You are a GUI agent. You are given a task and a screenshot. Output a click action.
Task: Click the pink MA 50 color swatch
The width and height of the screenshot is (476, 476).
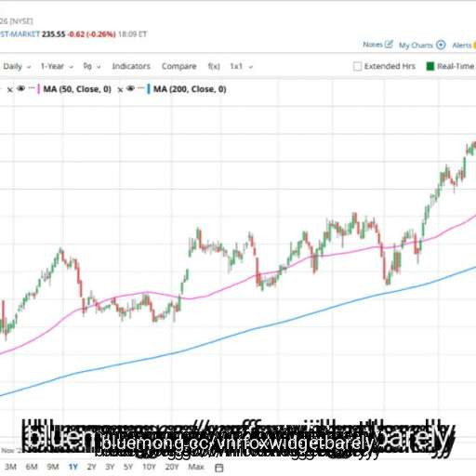click(38, 89)
